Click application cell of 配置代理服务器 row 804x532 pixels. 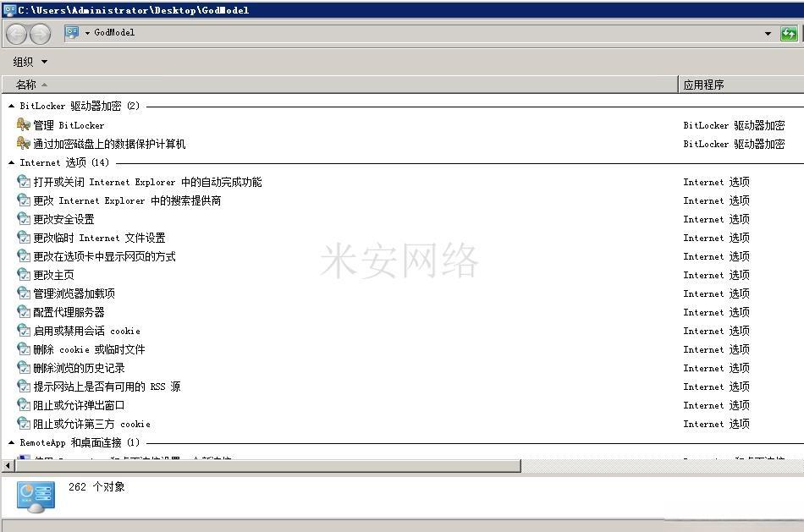(x=716, y=312)
